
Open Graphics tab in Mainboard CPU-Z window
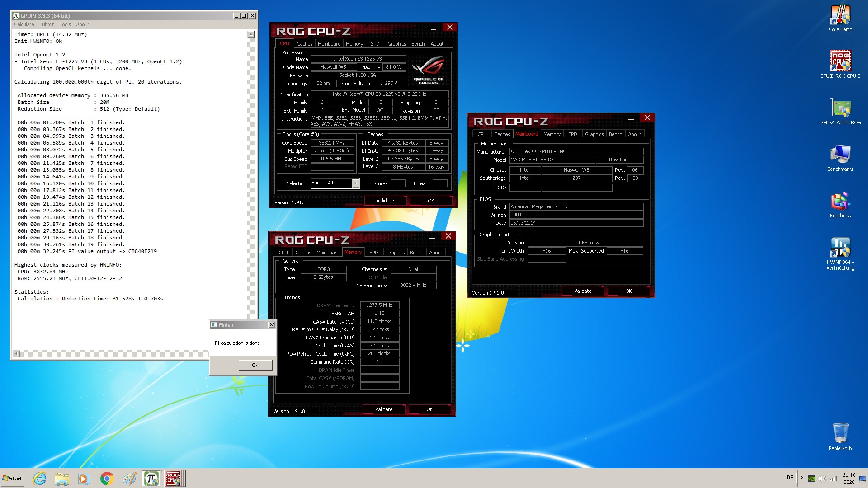point(594,134)
